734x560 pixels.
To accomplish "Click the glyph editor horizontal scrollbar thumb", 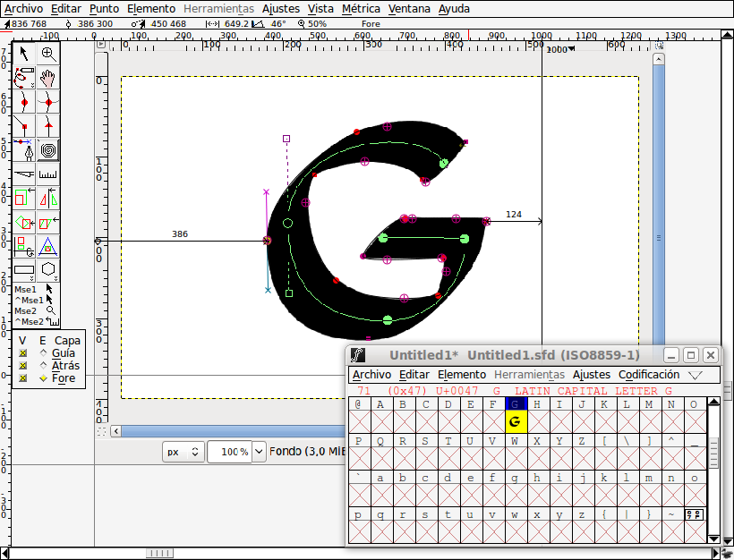I will (159, 554).
